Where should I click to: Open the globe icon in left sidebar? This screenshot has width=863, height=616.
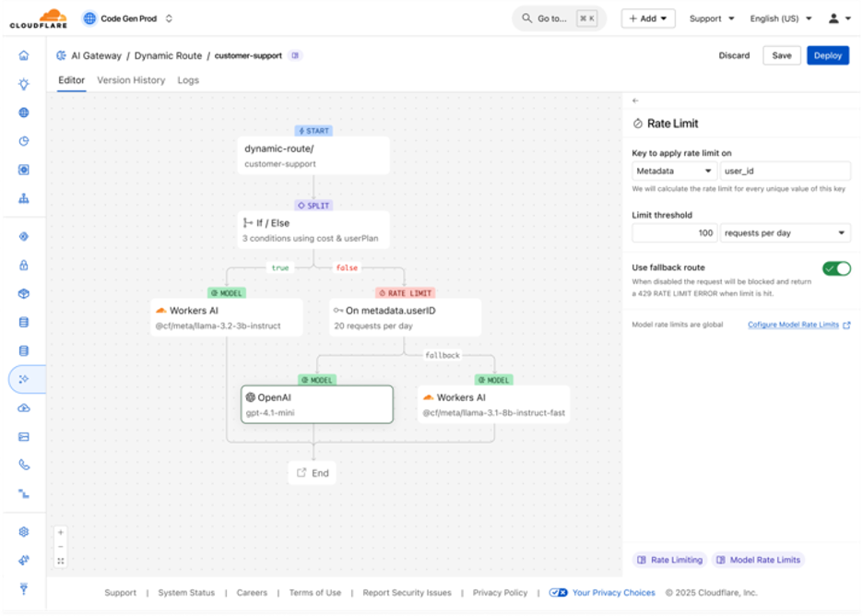[x=24, y=113]
